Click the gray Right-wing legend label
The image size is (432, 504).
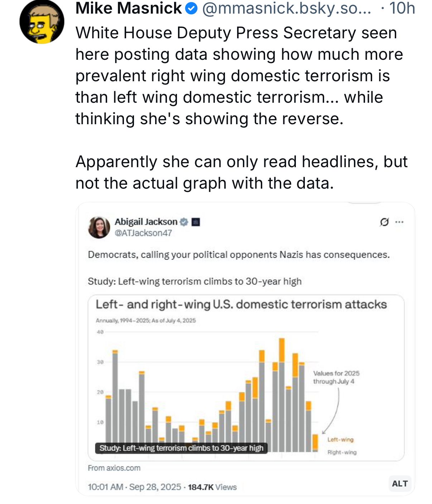pyautogui.click(x=342, y=452)
